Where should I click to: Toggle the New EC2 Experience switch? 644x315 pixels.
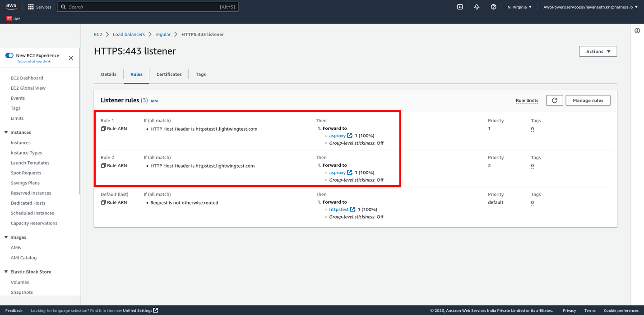(9, 55)
